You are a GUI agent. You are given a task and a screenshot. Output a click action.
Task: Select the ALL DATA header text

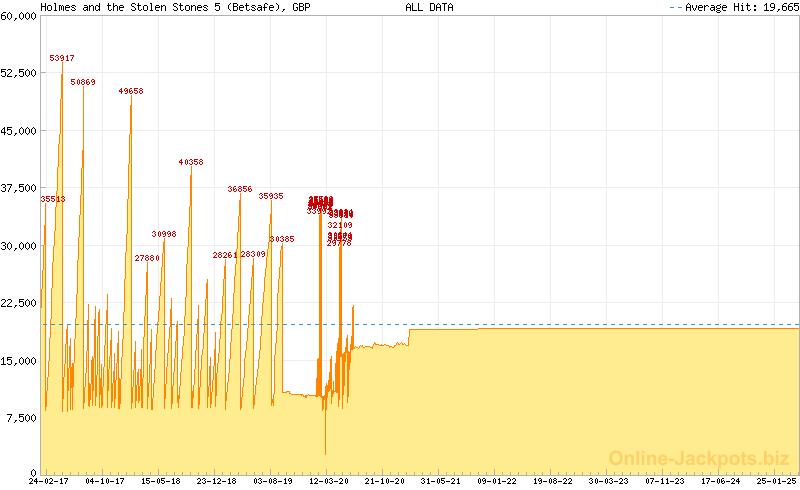[429, 7]
